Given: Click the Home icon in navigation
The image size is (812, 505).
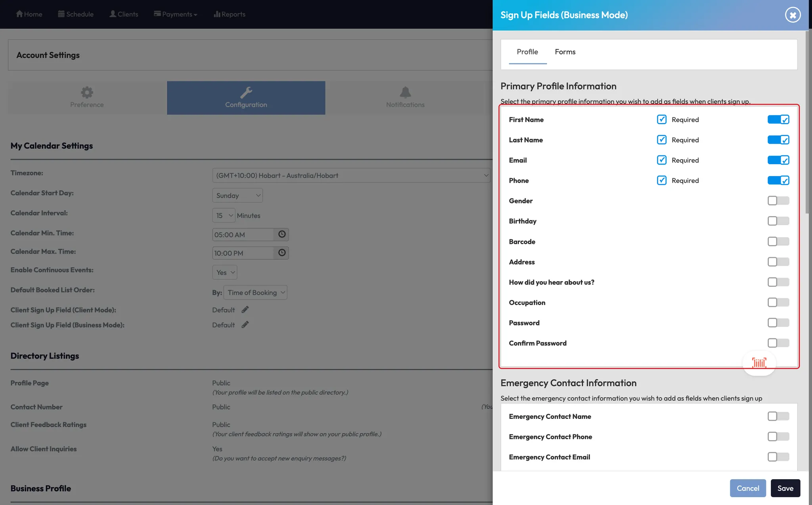Looking at the screenshot, I should click(x=19, y=14).
